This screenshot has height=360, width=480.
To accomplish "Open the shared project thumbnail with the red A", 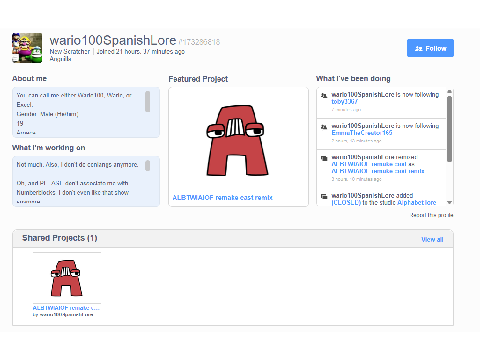I will [x=66, y=278].
